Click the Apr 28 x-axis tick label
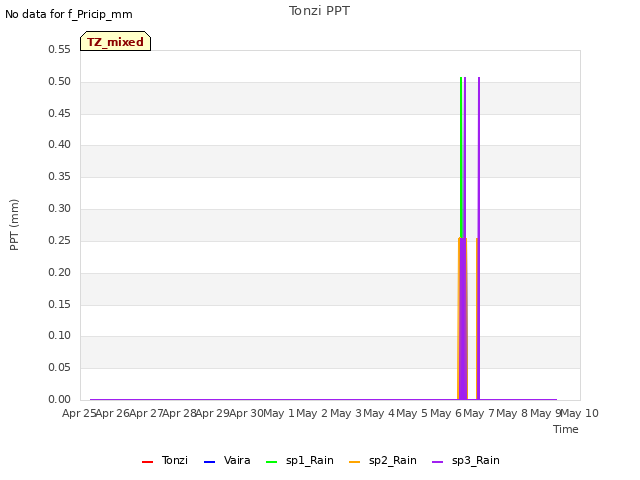640x480 pixels. [180, 413]
